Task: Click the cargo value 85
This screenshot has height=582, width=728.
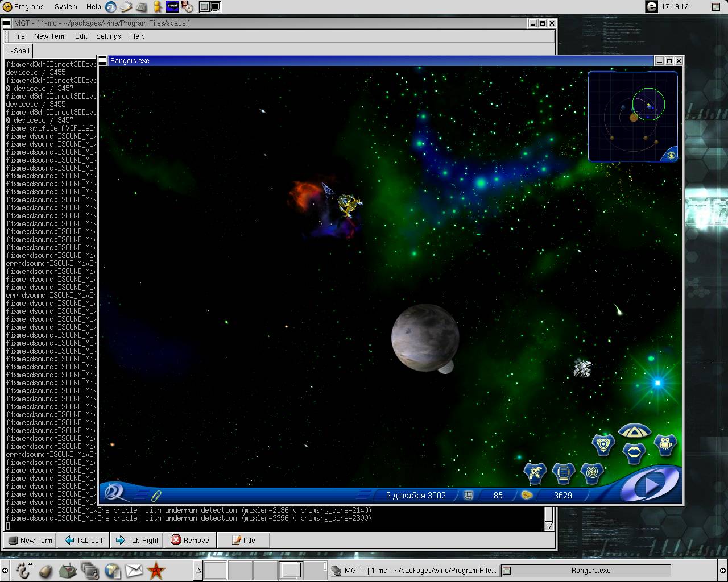Action: [x=498, y=495]
